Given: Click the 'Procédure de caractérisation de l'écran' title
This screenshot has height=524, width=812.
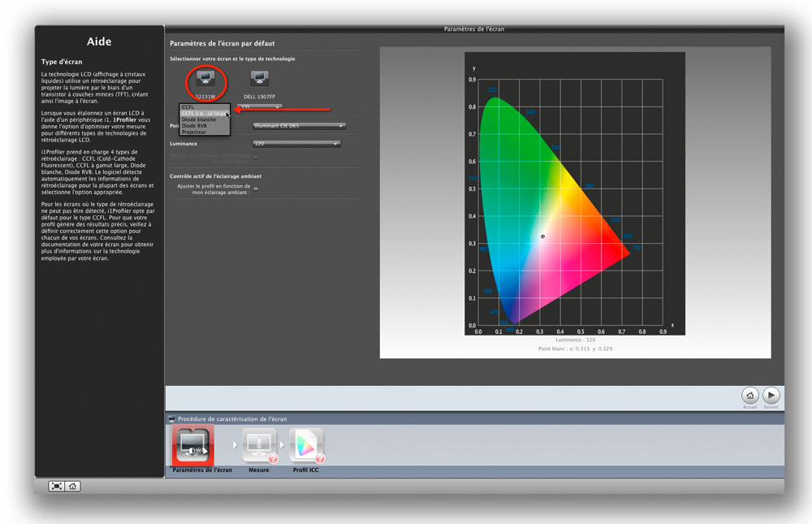Looking at the screenshot, I should point(232,418).
